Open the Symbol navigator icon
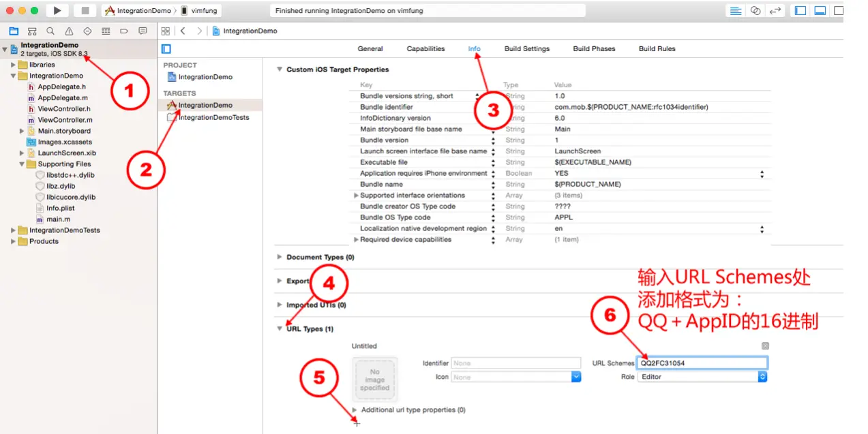The width and height of the screenshot is (868, 434). click(32, 31)
